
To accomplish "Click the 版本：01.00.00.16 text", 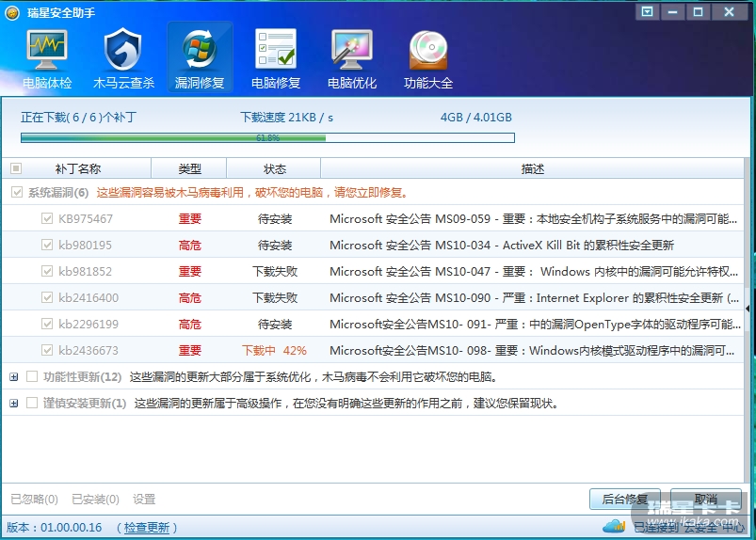I will point(54,528).
